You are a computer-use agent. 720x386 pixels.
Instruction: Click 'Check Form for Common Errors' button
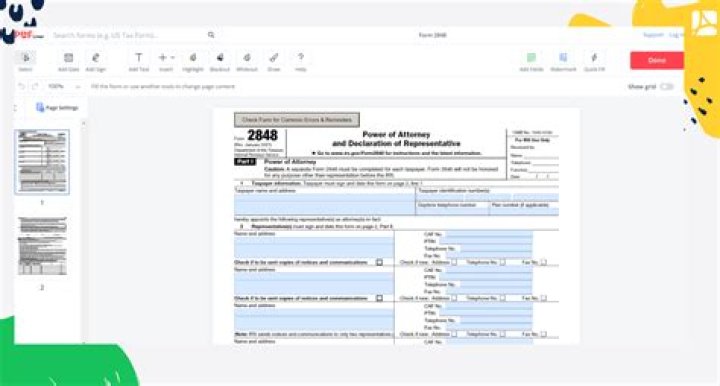(x=297, y=120)
